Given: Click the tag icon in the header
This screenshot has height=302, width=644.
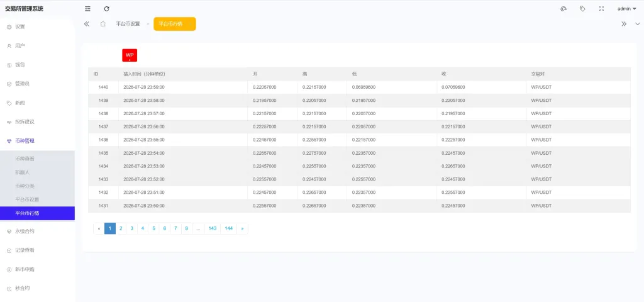Looking at the screenshot, I should 582,9.
